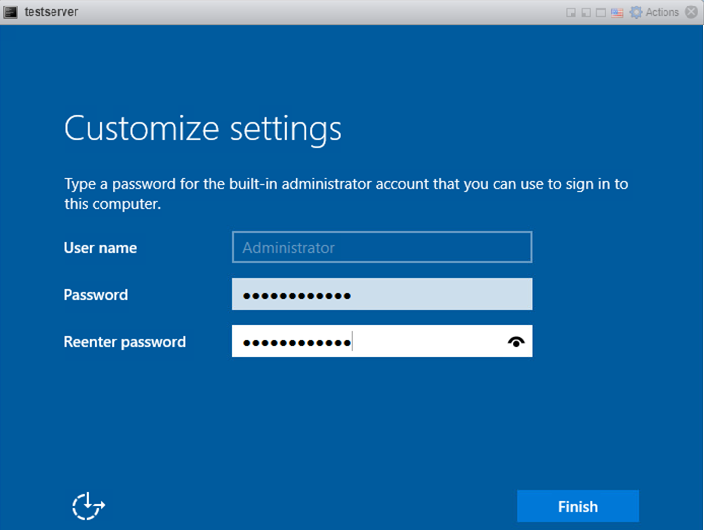Click the console terminal icon beside testserver
This screenshot has height=530, width=704.
(11, 12)
